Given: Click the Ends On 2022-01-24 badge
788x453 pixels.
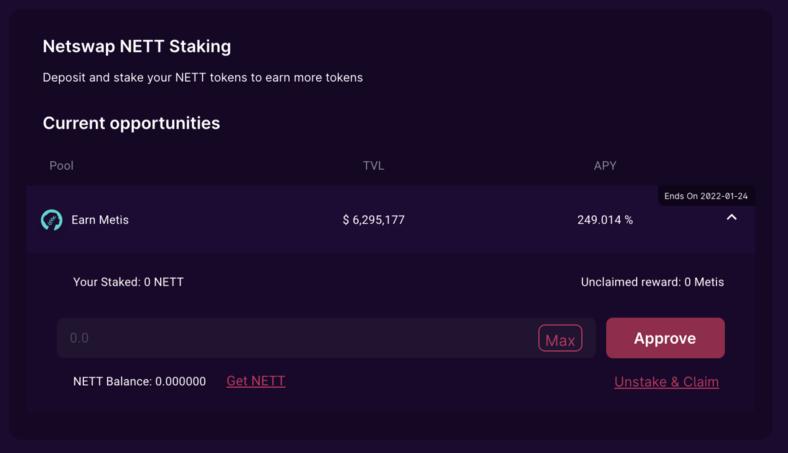Looking at the screenshot, I should coord(706,196).
